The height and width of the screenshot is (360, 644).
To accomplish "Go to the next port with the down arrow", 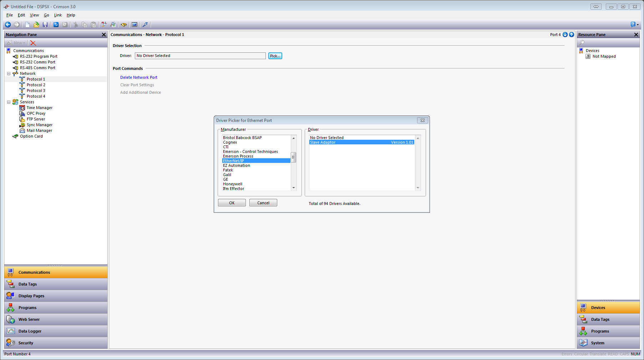I will 565,35.
